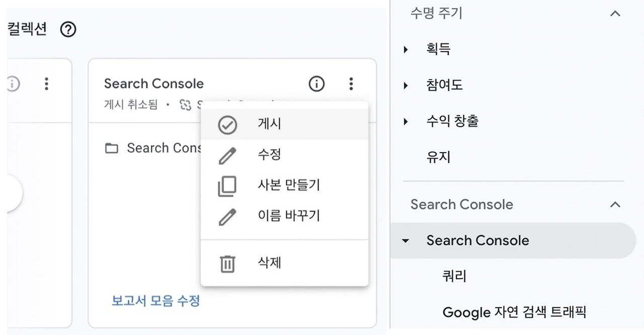Open the three-dot menu on Search Console card

(351, 84)
